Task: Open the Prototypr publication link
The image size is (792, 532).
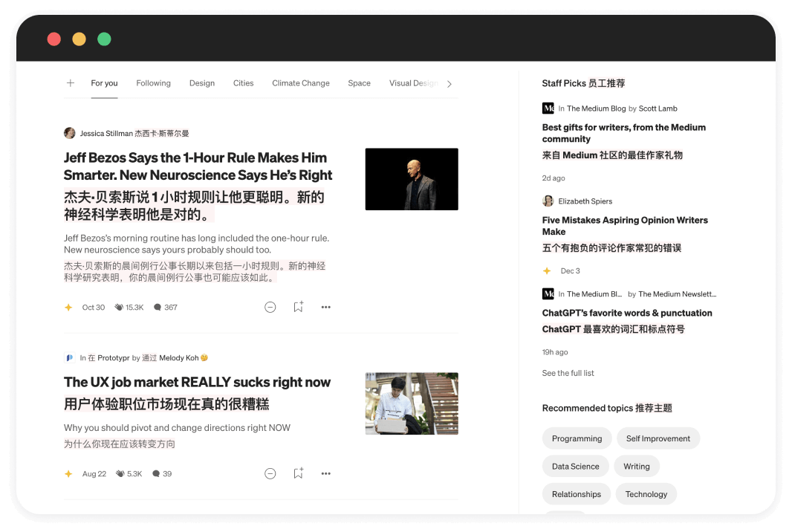Action: coord(113,357)
